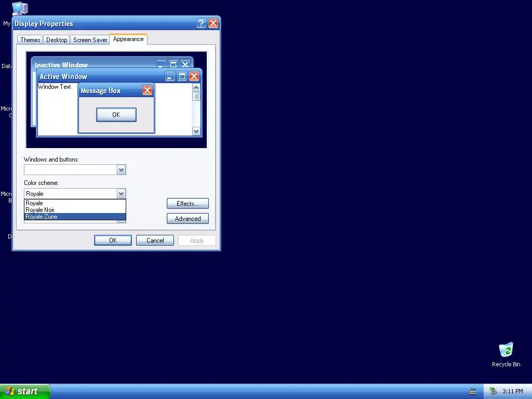This screenshot has height=399, width=532.
Task: Switch to the Desktop tab
Action: point(57,39)
